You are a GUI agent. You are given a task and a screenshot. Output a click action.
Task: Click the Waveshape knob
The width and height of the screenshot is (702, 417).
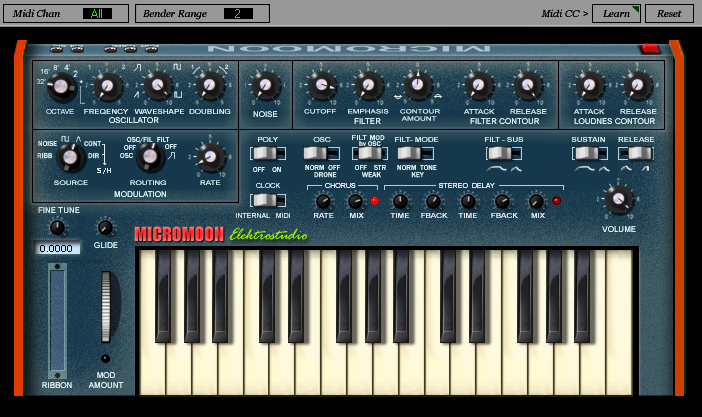[x=157, y=85]
